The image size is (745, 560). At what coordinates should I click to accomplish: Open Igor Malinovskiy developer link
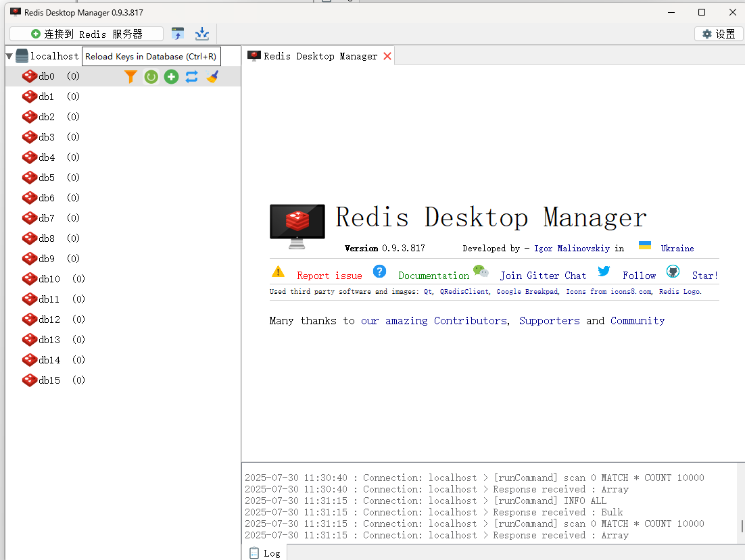(571, 248)
